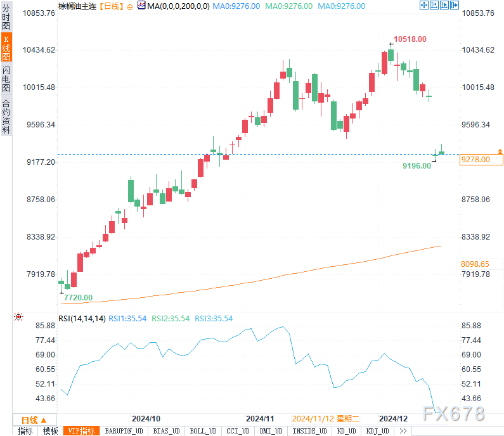This screenshot has height=436, width=504.
Task: Click the MA indicator settings icon
Action: pyautogui.click(x=141, y=6)
